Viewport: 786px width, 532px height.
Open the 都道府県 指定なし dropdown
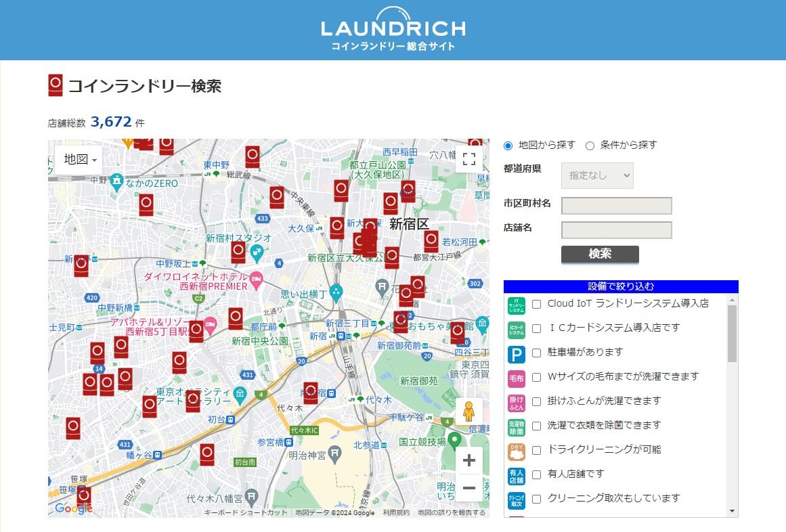[x=596, y=175]
